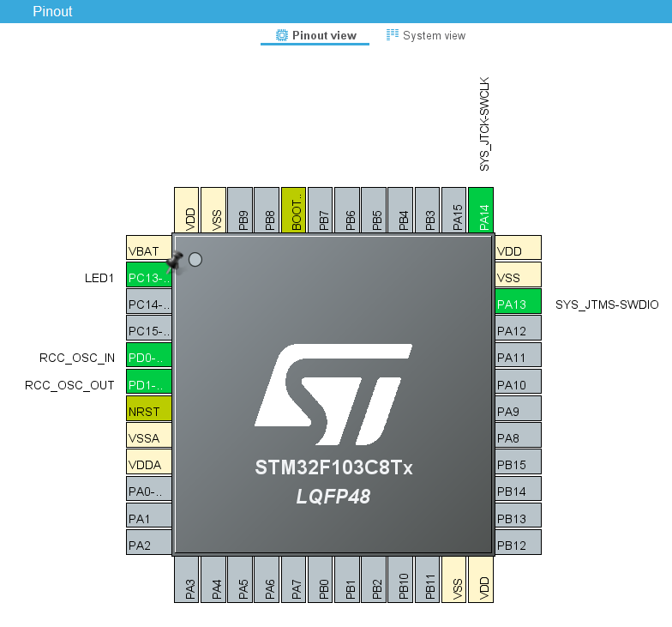Click the PB15 pin on right side

tap(518, 461)
